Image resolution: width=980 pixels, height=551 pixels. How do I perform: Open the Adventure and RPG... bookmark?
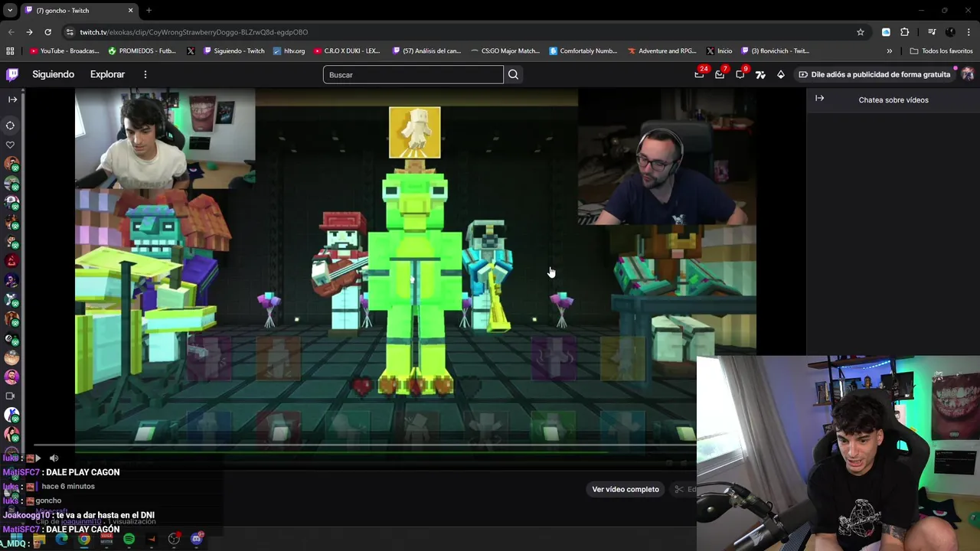661,51
